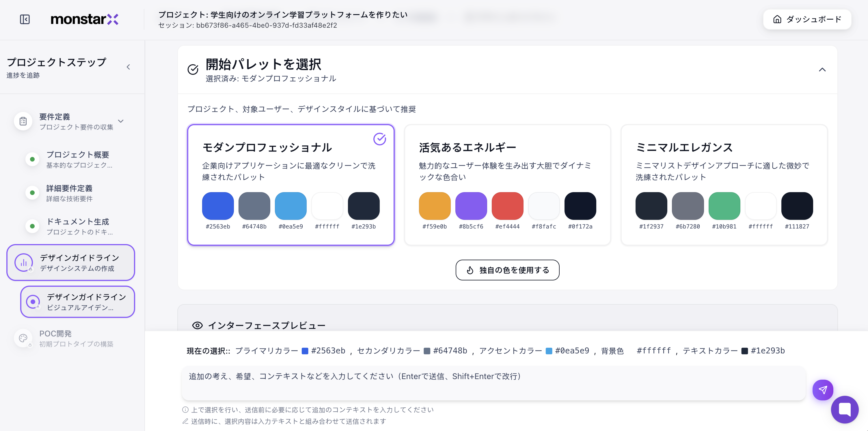This screenshot has width=868, height=431.
Task: Open the chat bubble in bottom right corner
Action: coord(844,409)
